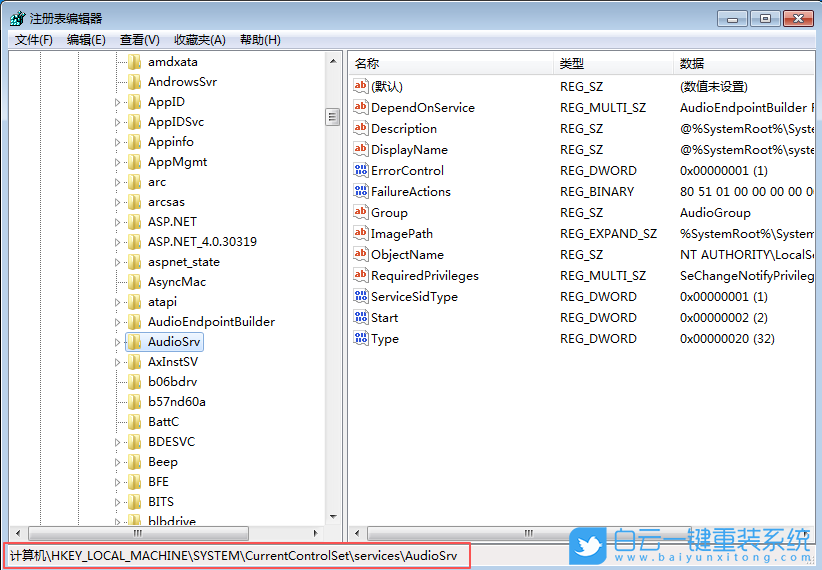This screenshot has height=570, width=822.
Task: Click the AudioGroup data cell
Action: pyautogui.click(x=715, y=213)
